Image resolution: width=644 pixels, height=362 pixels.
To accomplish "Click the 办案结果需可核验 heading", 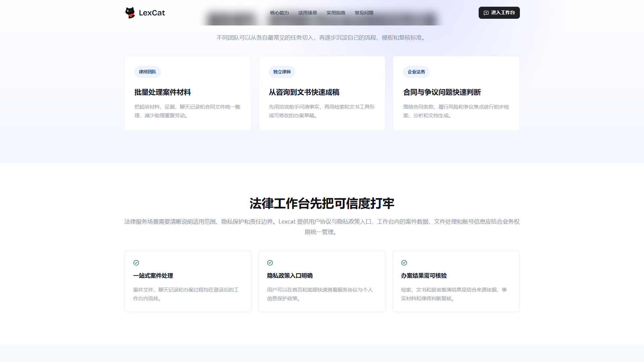I will click(424, 276).
